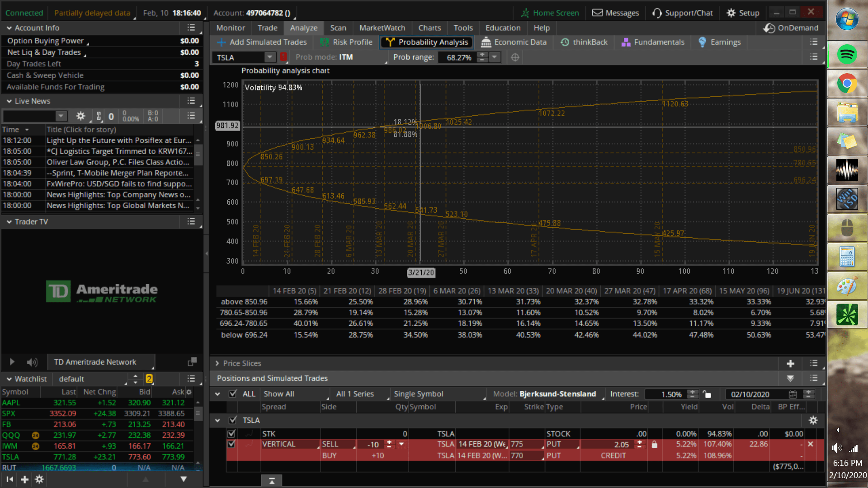Switch to the Monitor tab
Image resolution: width=868 pixels, height=488 pixels.
point(231,28)
